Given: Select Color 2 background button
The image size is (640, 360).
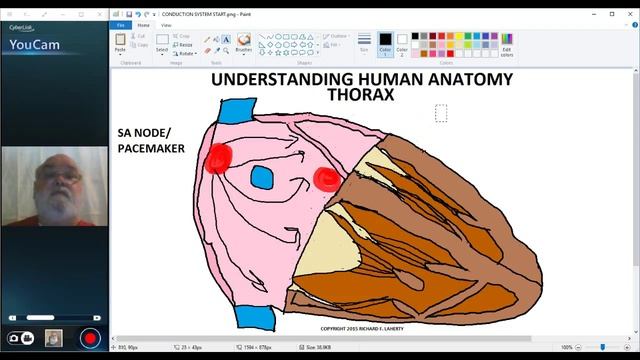Looking at the screenshot, I should 402,44.
